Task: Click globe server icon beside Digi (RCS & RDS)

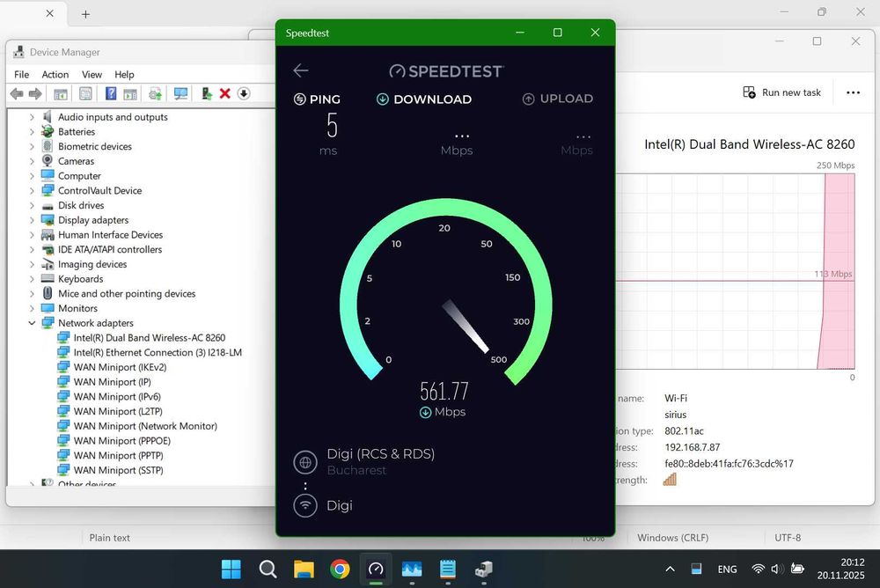Action: click(x=305, y=462)
